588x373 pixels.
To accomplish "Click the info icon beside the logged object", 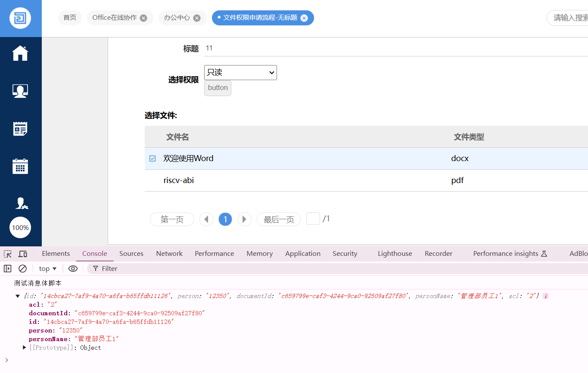I will pyautogui.click(x=545, y=296).
